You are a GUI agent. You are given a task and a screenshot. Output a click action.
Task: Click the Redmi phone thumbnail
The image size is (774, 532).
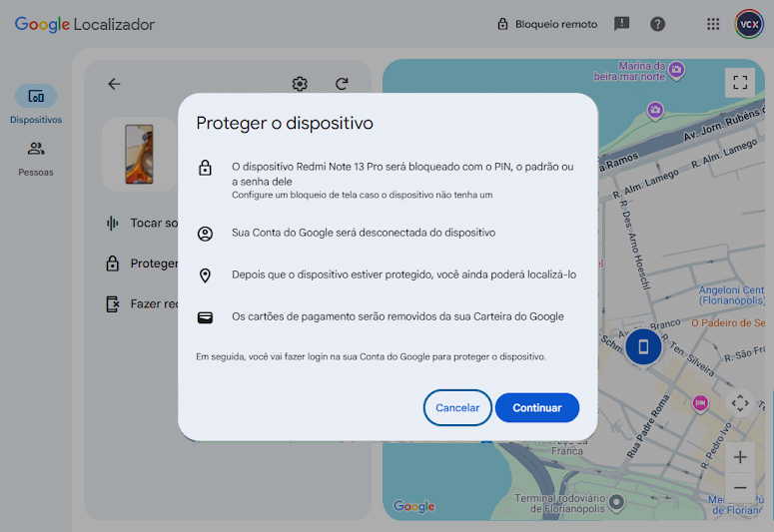click(139, 154)
